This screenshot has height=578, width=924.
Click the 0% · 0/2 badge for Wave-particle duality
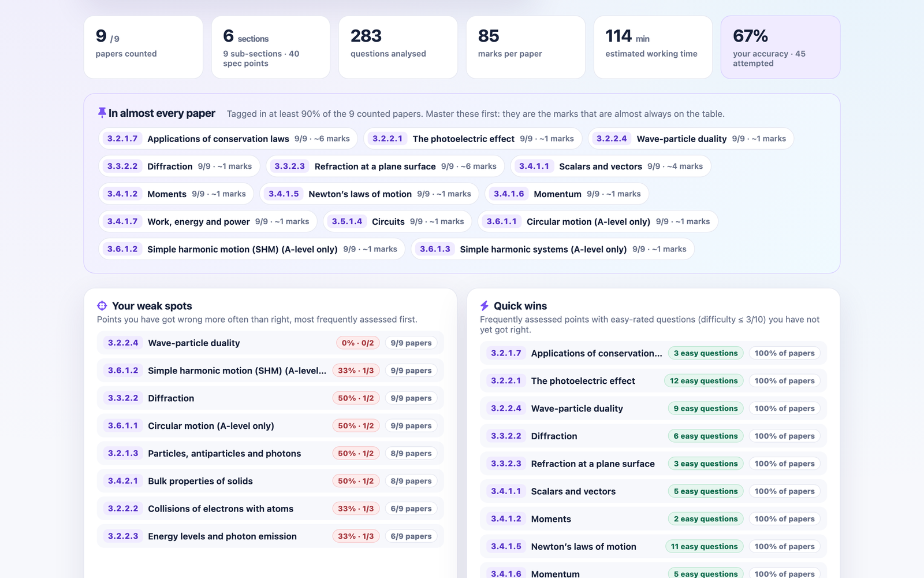click(358, 343)
